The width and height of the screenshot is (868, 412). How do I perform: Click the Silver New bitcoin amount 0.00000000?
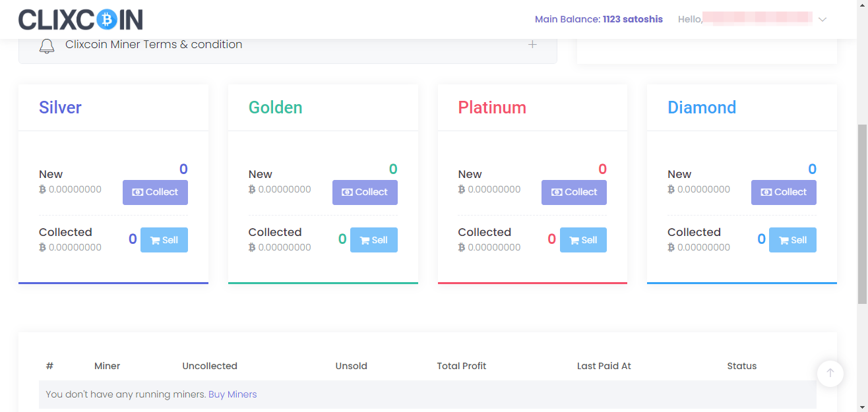[x=70, y=189]
